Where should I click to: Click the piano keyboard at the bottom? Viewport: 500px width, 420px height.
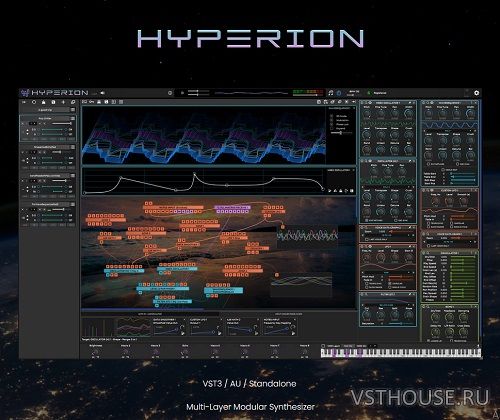[x=401, y=353]
